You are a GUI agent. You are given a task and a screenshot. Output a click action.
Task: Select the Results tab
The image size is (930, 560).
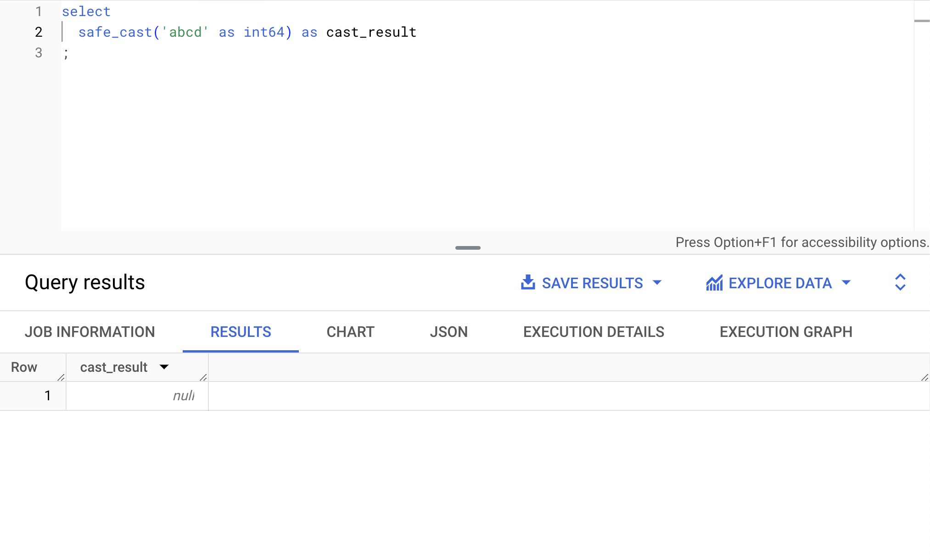(x=241, y=332)
